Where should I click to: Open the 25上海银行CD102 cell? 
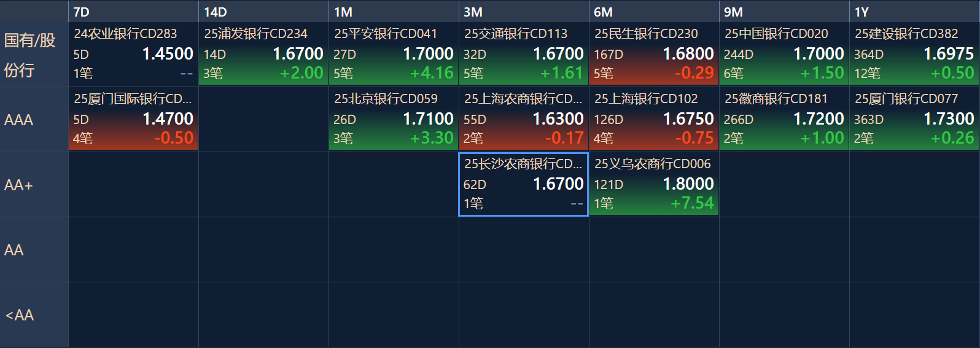click(654, 119)
